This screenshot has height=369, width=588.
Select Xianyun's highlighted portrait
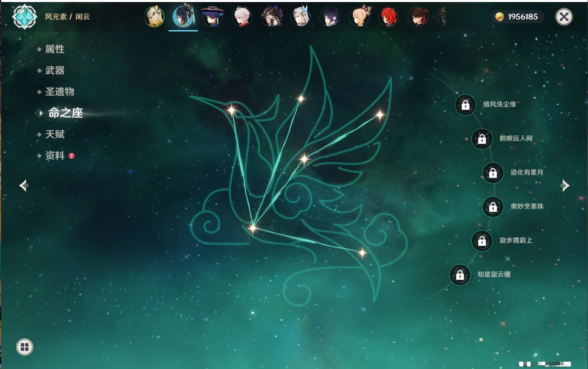[183, 17]
